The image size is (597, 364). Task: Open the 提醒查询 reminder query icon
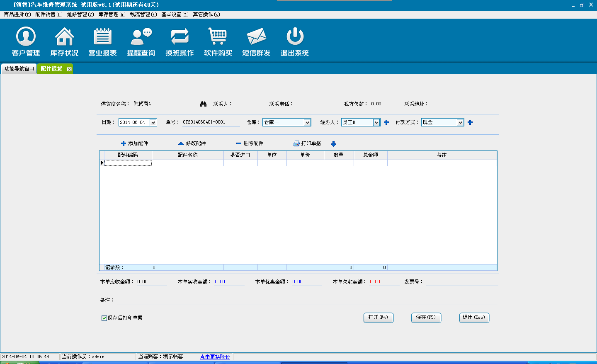[x=141, y=37]
